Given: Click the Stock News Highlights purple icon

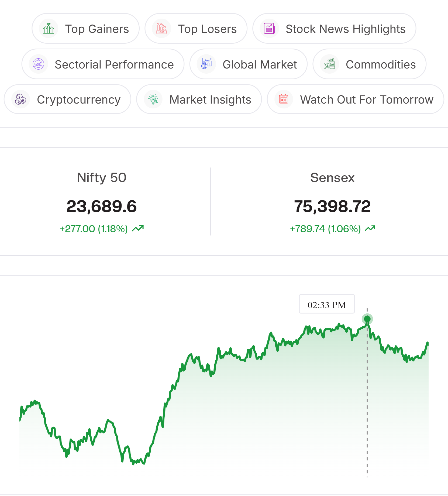Looking at the screenshot, I should tap(269, 29).
